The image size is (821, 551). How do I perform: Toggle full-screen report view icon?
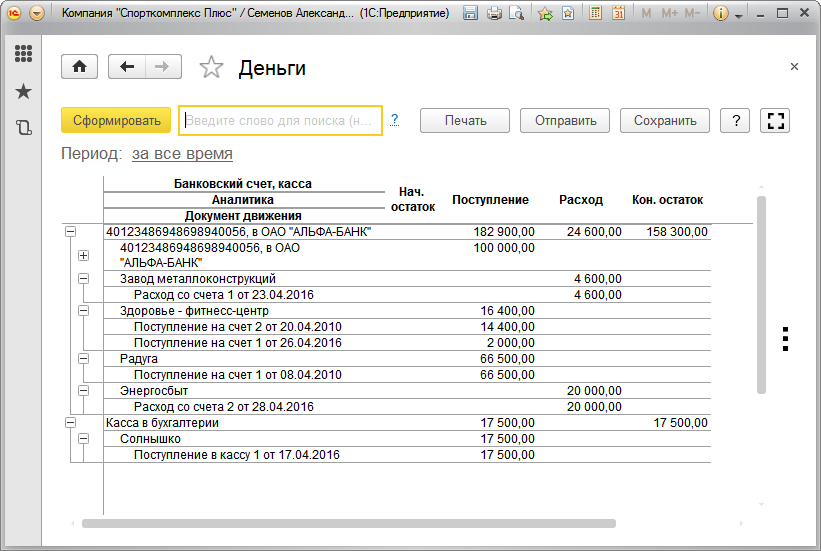775,121
